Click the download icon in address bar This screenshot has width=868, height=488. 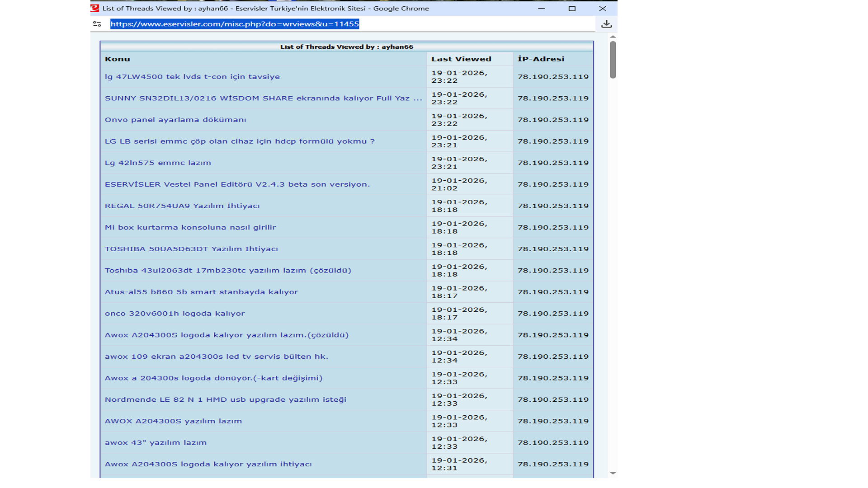tap(606, 24)
